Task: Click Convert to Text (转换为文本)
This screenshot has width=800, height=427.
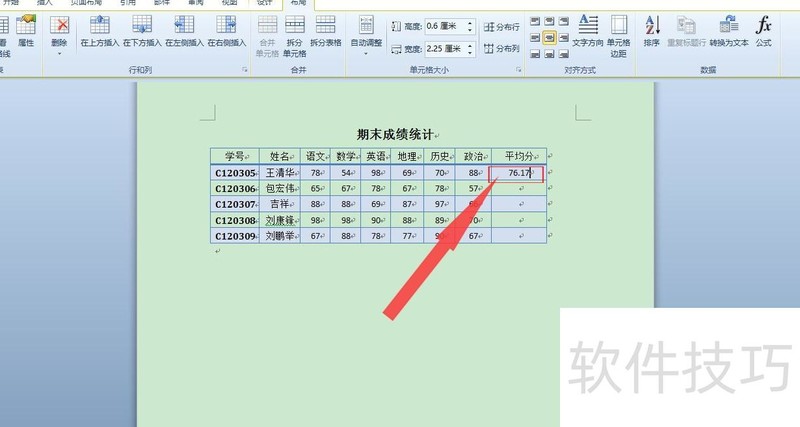Action: tap(729, 32)
